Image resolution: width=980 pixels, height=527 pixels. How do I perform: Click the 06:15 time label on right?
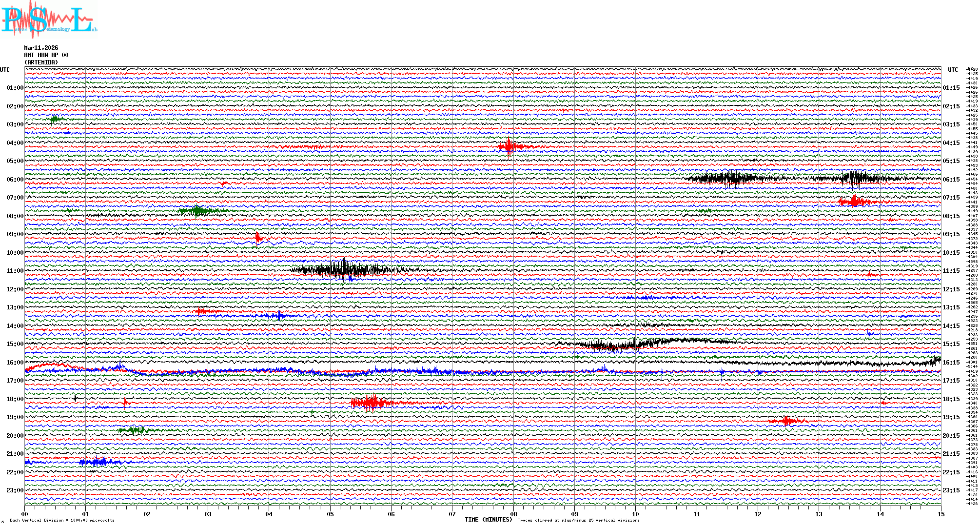click(951, 180)
